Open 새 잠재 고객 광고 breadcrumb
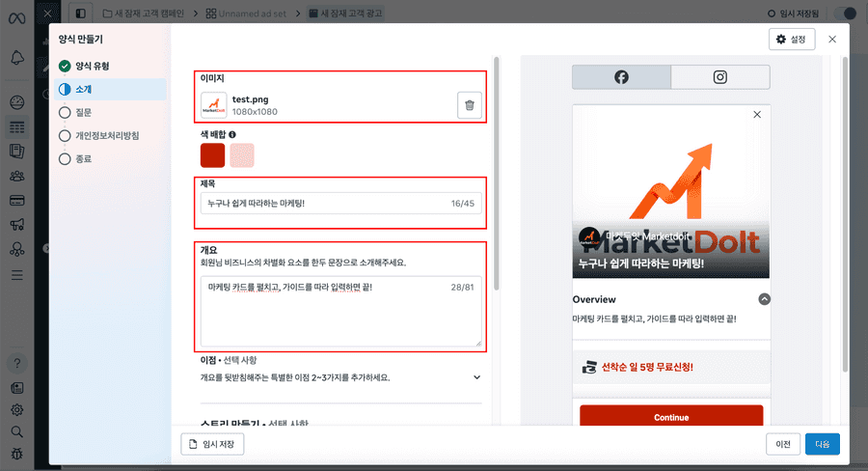This screenshot has width=868, height=471. (345, 14)
